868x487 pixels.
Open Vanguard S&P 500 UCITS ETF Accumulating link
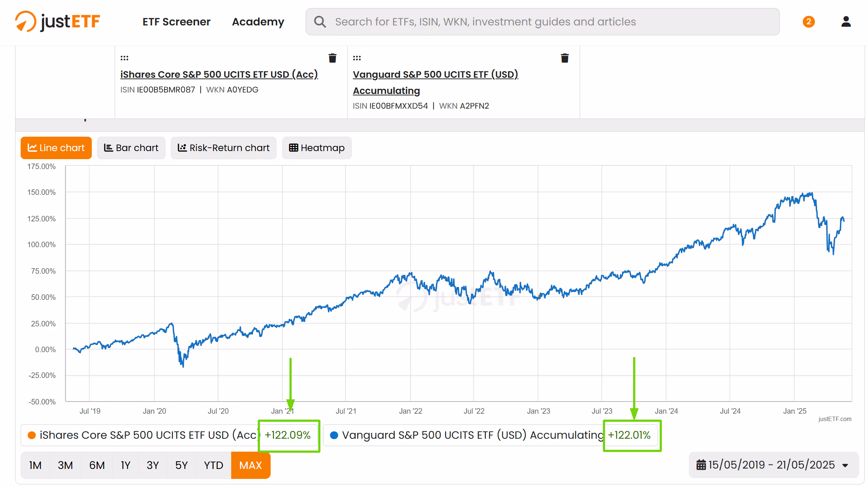pyautogui.click(x=435, y=83)
